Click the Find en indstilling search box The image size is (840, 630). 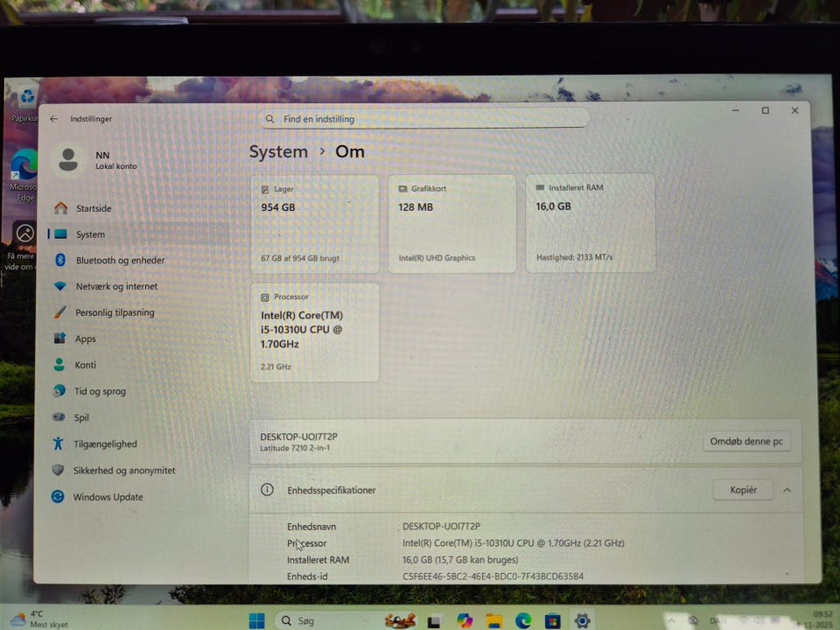pyautogui.click(x=423, y=119)
